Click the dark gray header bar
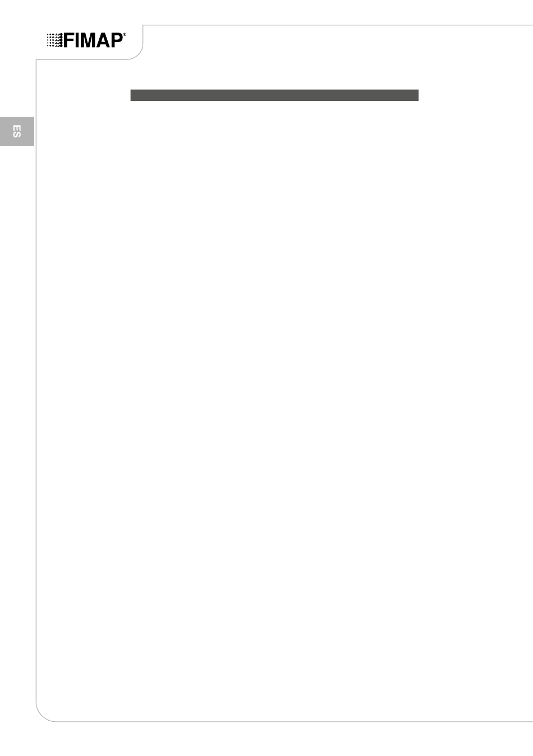Screen dimensions: 533x756 point(274,95)
